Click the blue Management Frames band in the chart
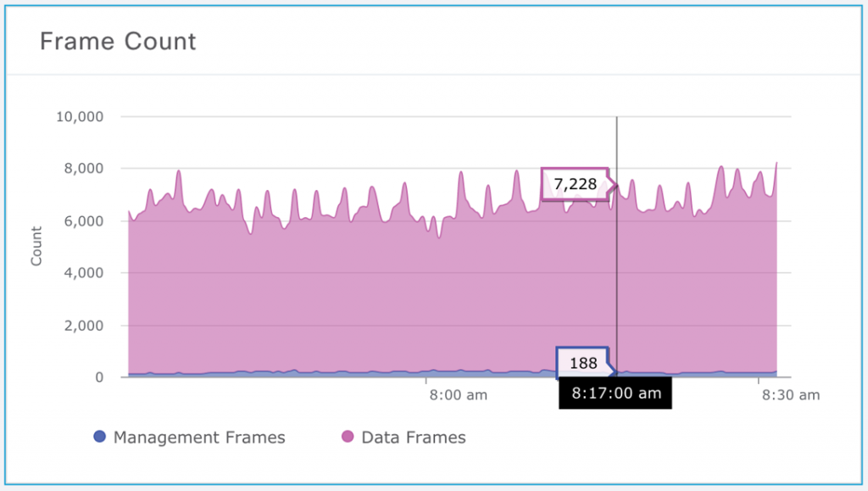This screenshot has height=491, width=868. [339, 374]
